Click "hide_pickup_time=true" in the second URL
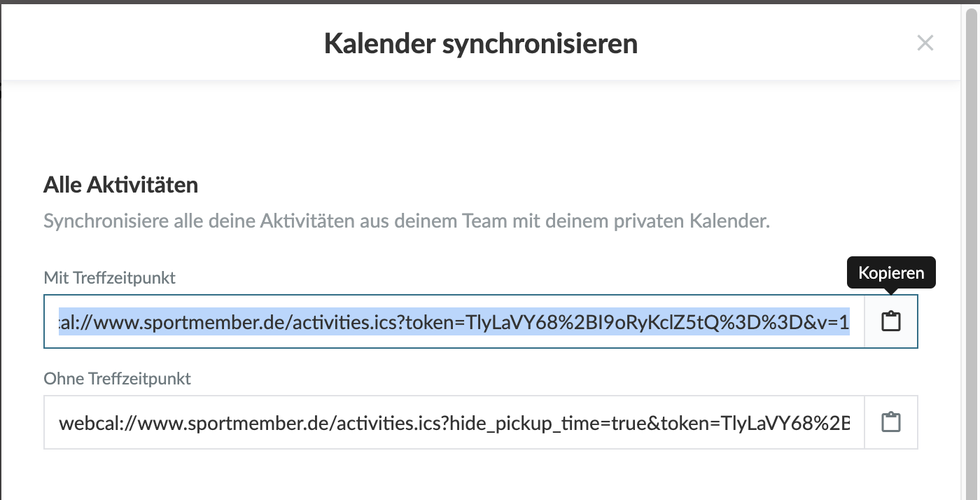This screenshot has width=980, height=500. click(528, 422)
